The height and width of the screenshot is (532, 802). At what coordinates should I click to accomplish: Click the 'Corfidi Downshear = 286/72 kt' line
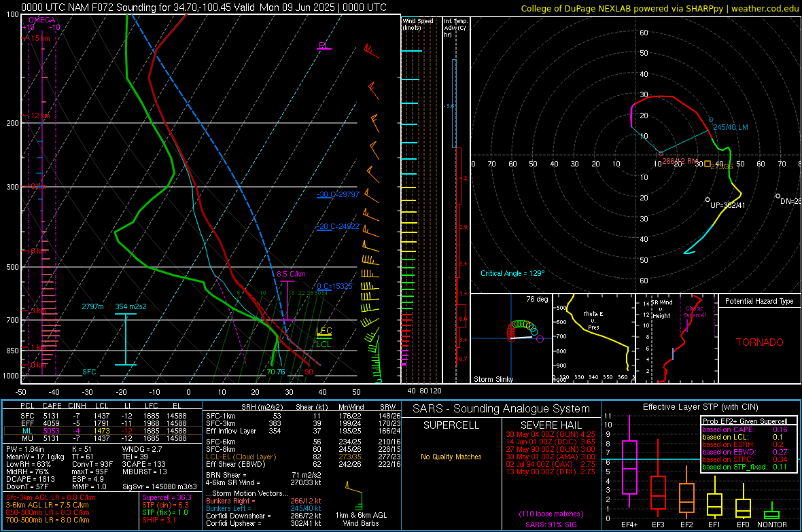click(x=264, y=516)
